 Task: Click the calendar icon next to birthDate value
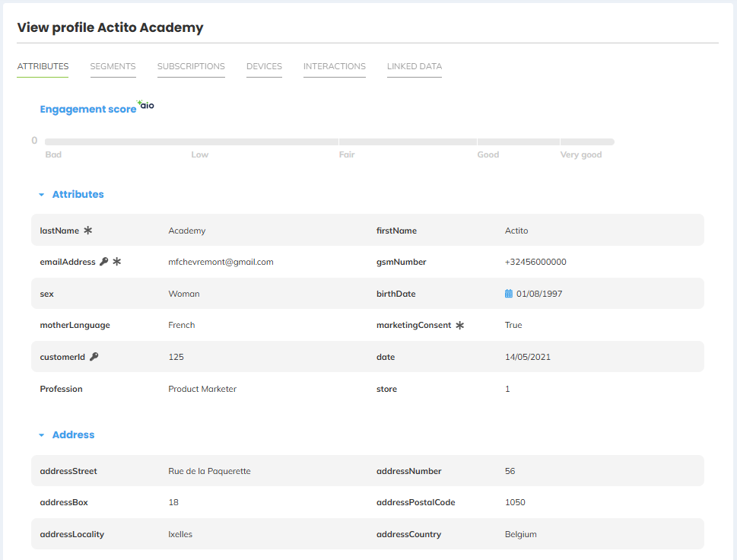tap(509, 294)
